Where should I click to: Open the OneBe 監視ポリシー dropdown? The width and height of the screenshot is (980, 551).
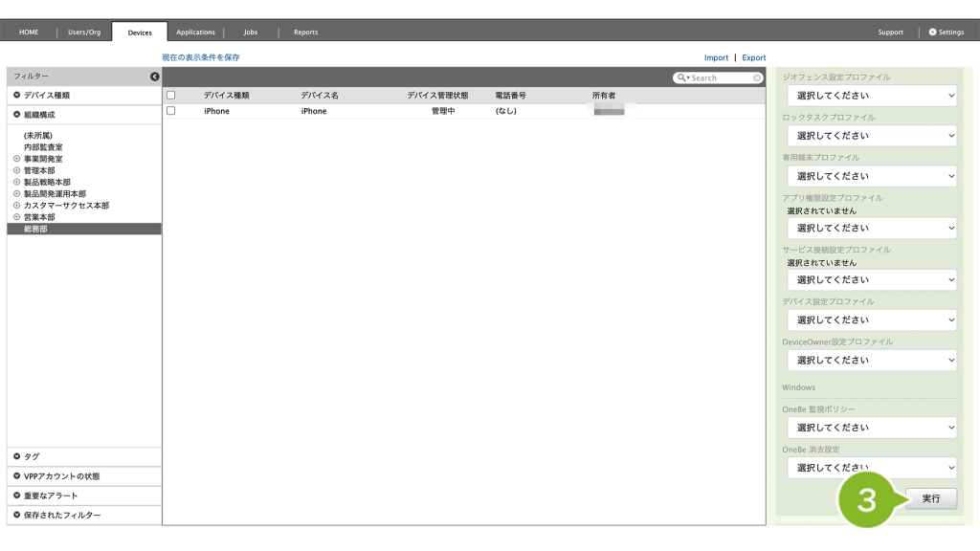tap(871, 428)
